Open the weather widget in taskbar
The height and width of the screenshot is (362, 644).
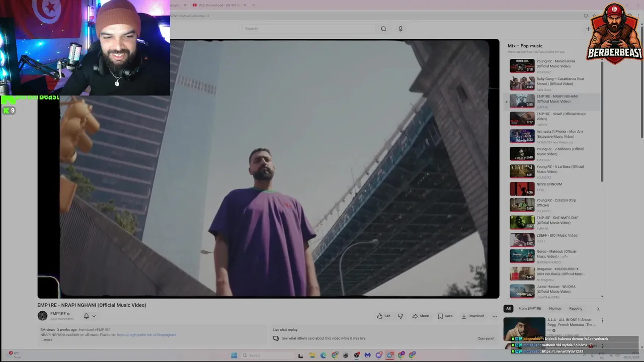click(14, 354)
